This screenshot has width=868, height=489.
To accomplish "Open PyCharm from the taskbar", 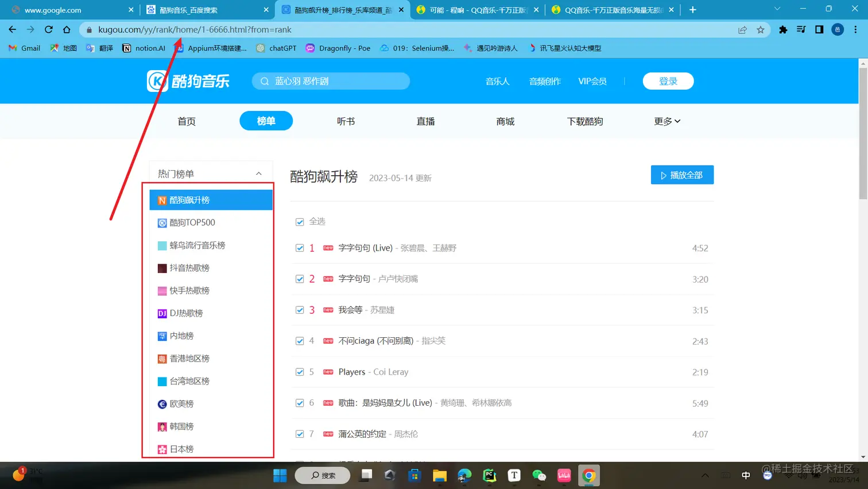I will point(490,475).
